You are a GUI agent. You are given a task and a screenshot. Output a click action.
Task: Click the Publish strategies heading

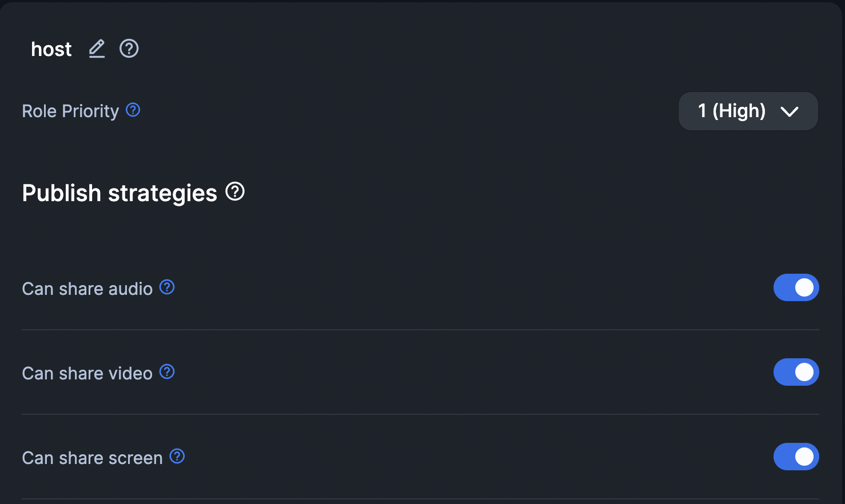pyautogui.click(x=119, y=193)
